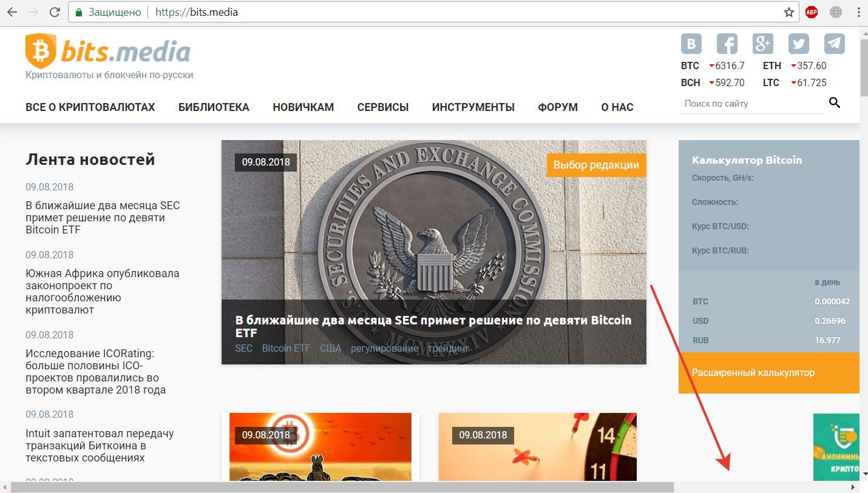Open the Южная Африка tax bill news

pos(103,292)
